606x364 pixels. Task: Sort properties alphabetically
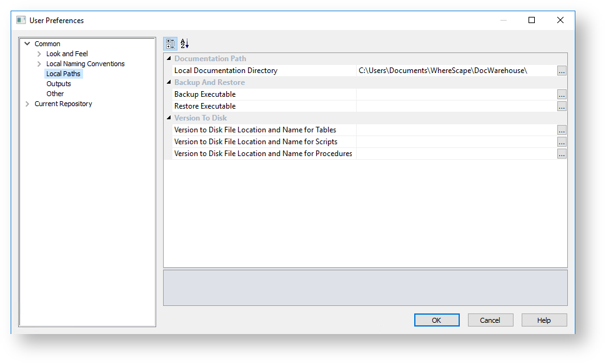[x=185, y=44]
